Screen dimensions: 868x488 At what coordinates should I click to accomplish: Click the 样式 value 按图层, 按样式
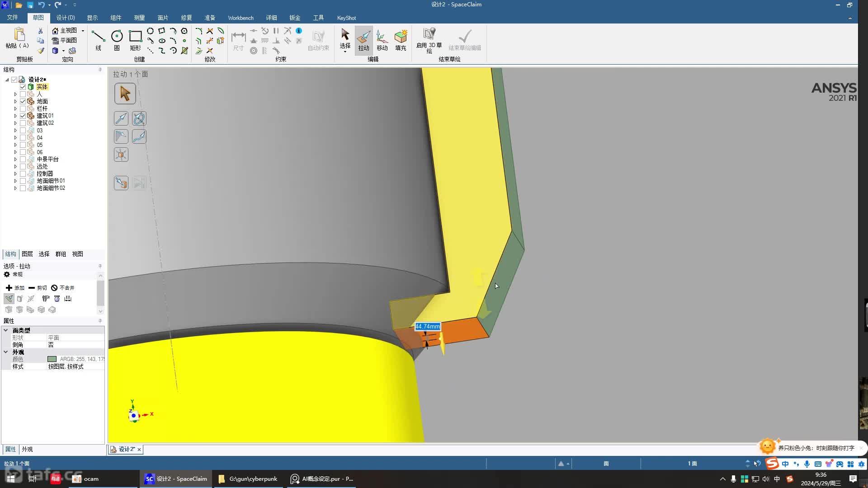(x=66, y=366)
